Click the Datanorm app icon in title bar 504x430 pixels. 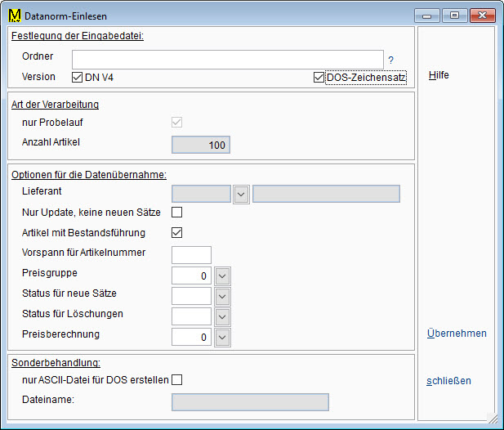[x=14, y=16]
